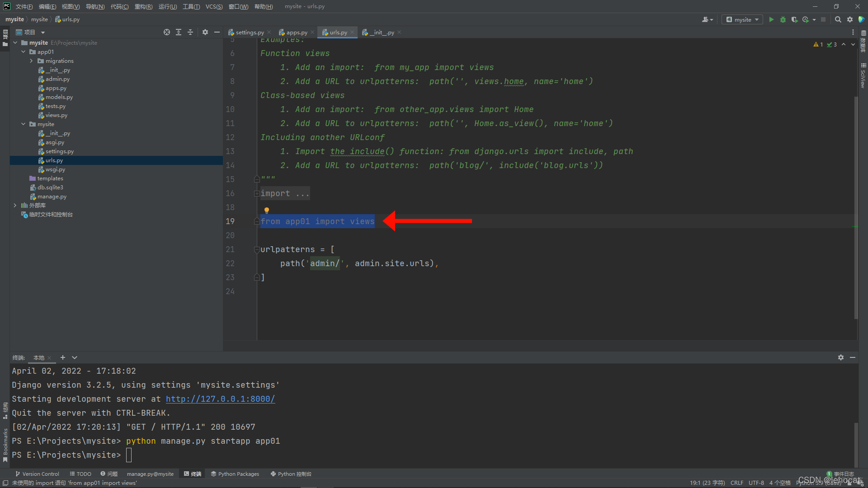
Task: Select wsgi.py in project tree
Action: pyautogui.click(x=55, y=169)
